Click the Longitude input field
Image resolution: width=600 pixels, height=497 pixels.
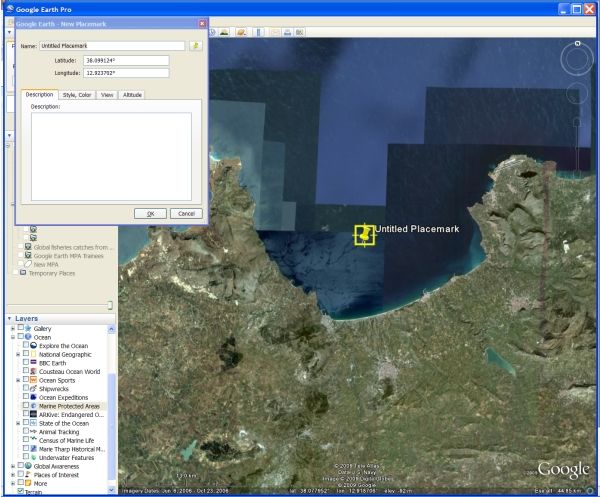[x=126, y=73]
